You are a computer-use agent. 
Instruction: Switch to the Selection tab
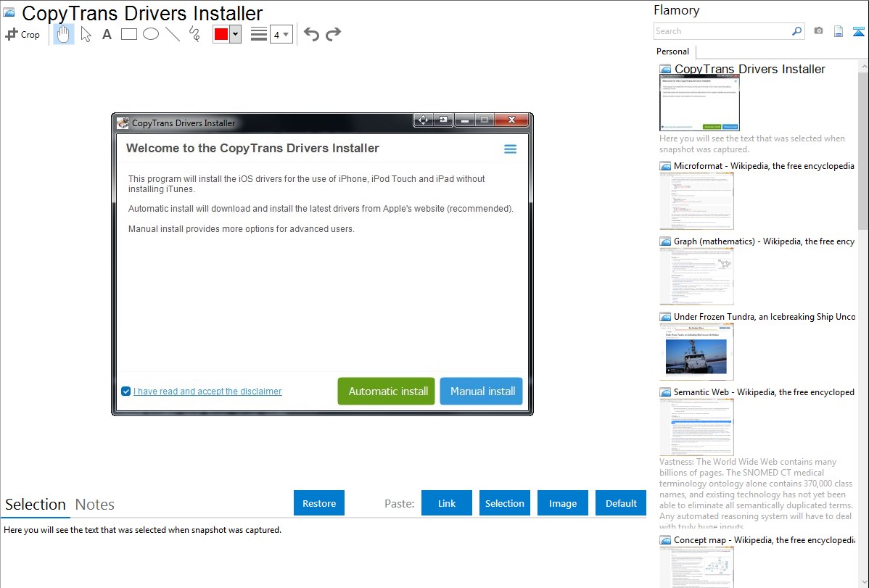[36, 505]
